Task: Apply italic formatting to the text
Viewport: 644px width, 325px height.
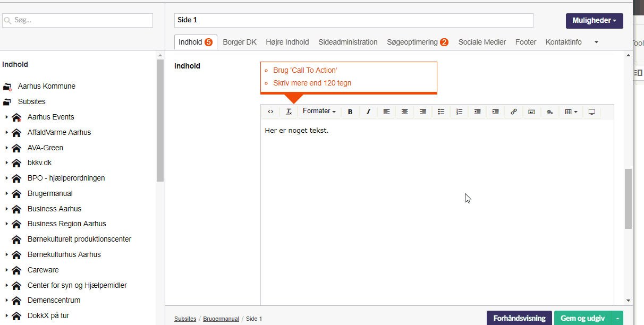Action: [368, 112]
